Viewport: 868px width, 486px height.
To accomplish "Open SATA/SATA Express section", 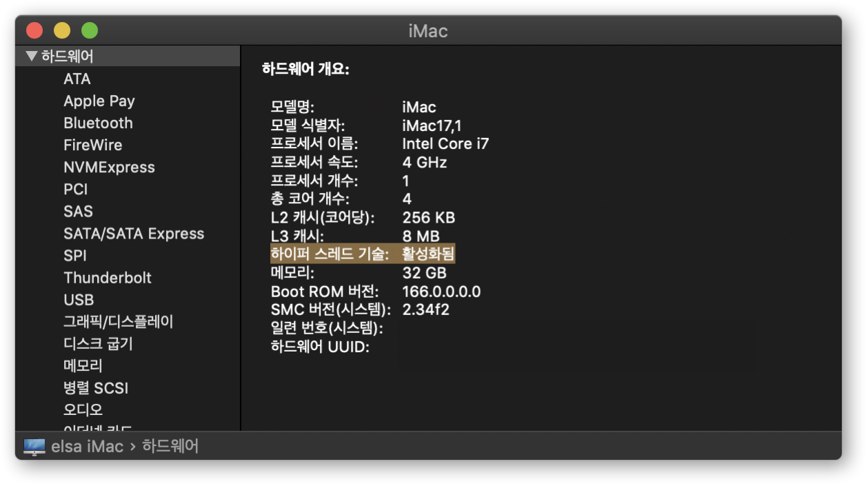I will pos(134,233).
